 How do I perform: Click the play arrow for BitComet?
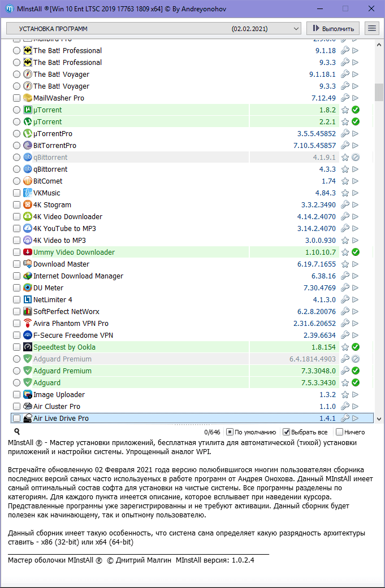coord(356,181)
